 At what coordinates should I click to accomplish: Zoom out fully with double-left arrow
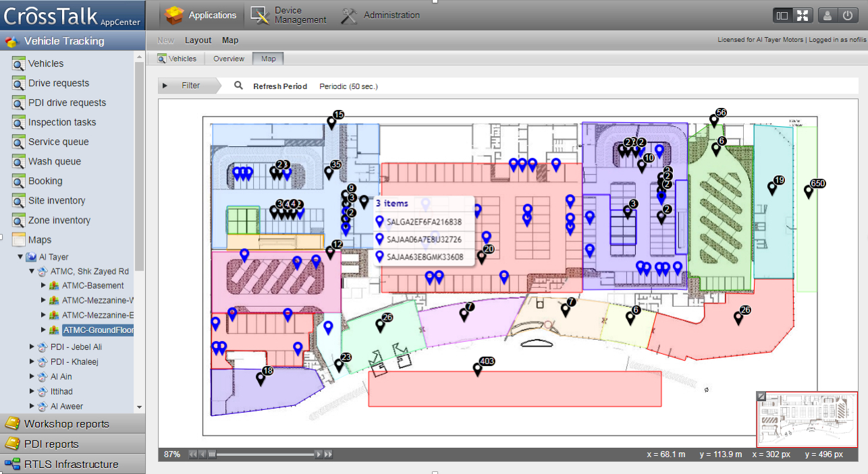coord(192,454)
